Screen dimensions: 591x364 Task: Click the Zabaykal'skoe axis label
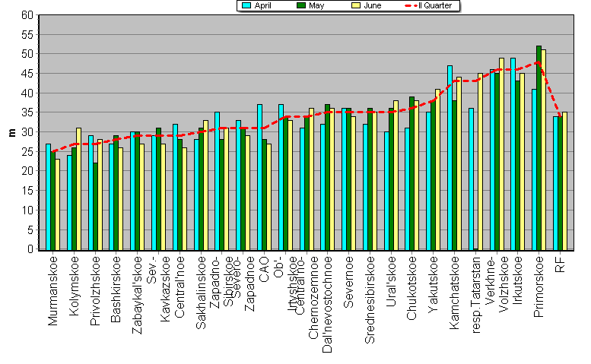tap(137, 295)
